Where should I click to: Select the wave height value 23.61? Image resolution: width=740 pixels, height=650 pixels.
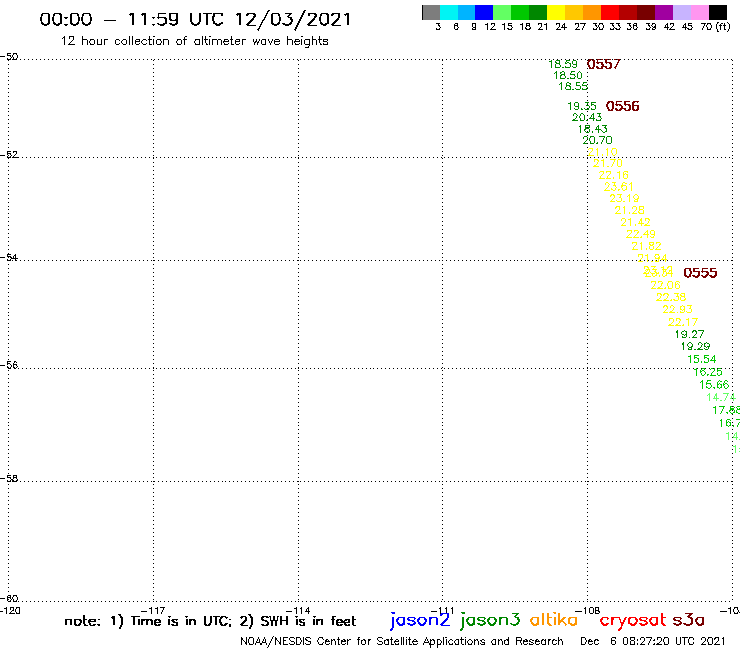point(619,187)
